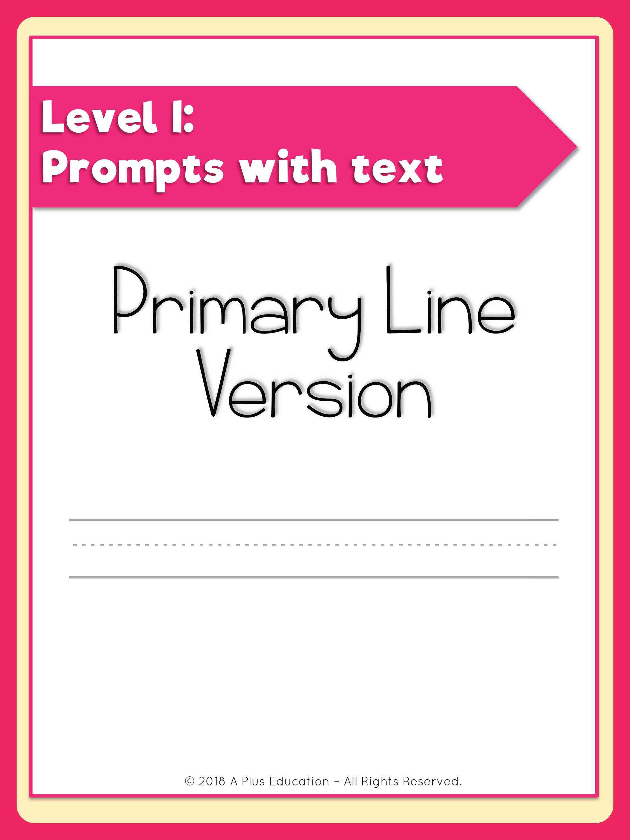The width and height of the screenshot is (630, 840).
Task: Click the dashed midline guide
Action: (315, 552)
